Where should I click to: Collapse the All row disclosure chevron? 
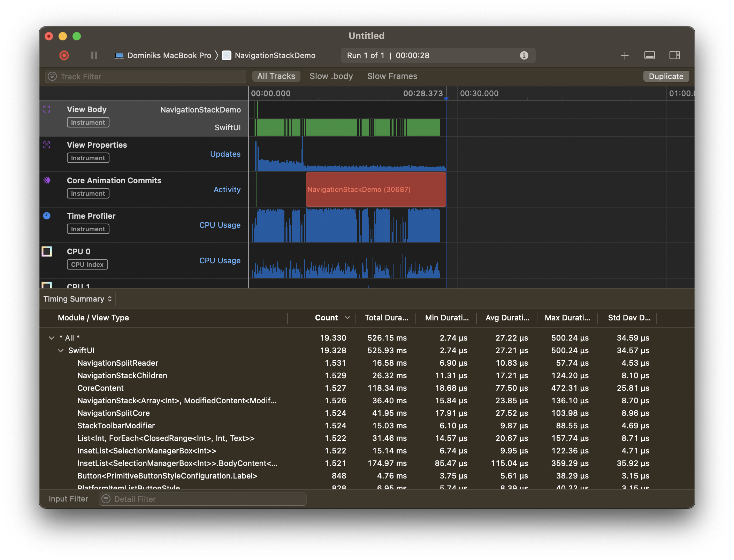pyautogui.click(x=52, y=338)
